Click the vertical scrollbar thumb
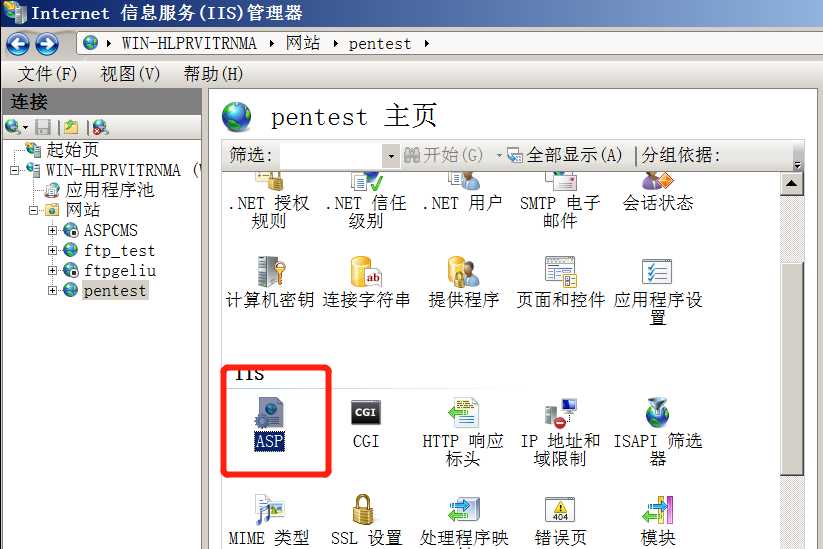This screenshot has height=549, width=823. (792, 369)
